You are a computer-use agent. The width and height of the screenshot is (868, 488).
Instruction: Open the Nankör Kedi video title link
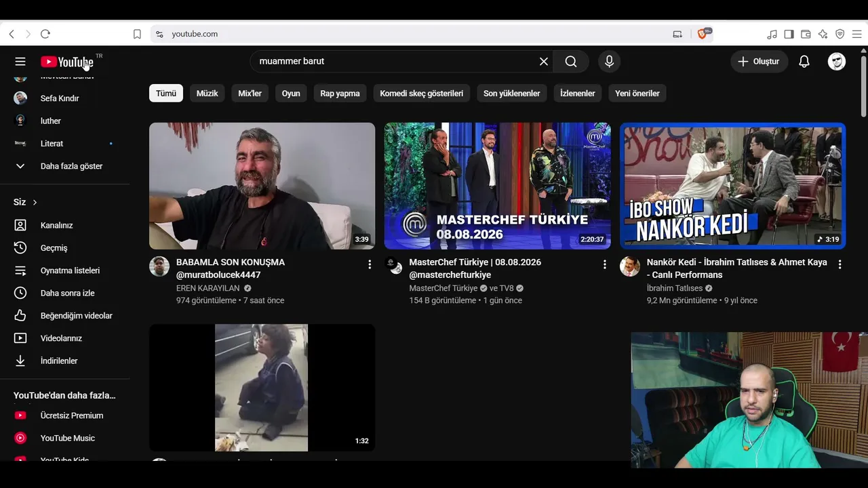click(x=737, y=268)
